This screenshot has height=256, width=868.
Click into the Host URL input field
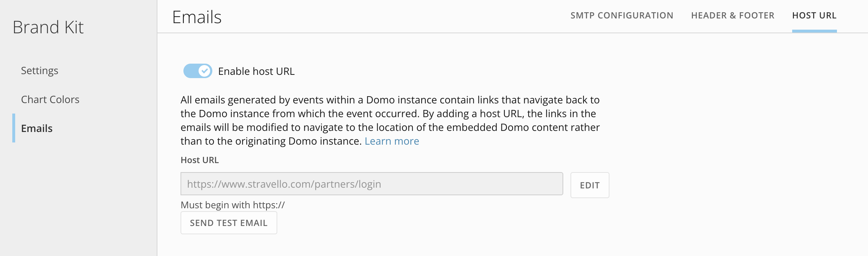(372, 184)
